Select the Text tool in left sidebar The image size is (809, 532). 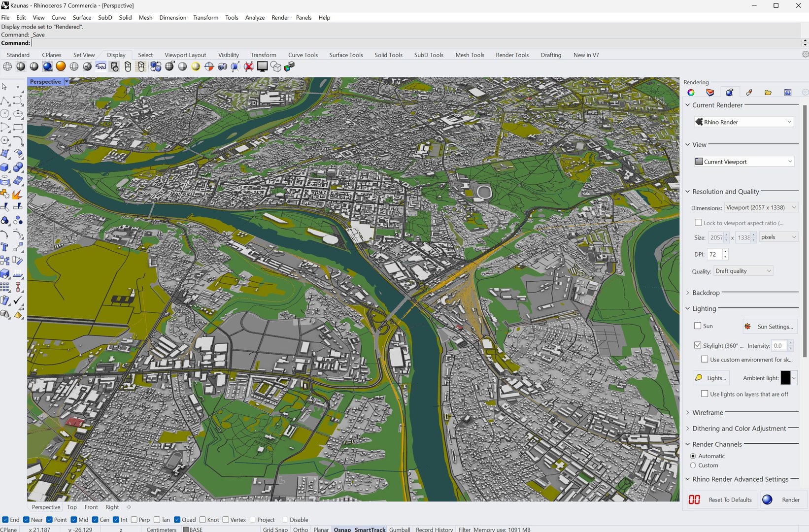coord(5,247)
